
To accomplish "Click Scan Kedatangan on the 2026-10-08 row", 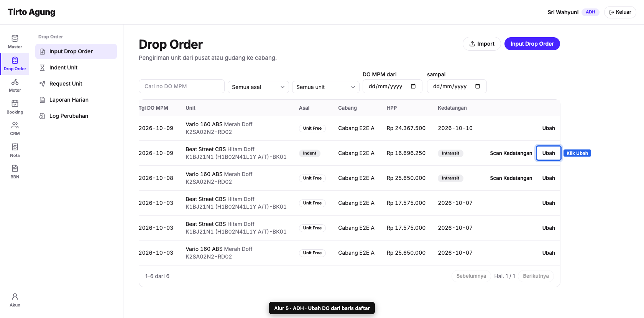I will click(x=511, y=178).
